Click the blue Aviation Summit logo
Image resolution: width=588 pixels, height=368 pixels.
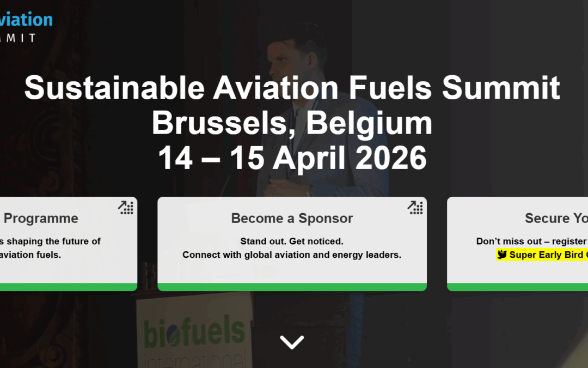pos(26,19)
